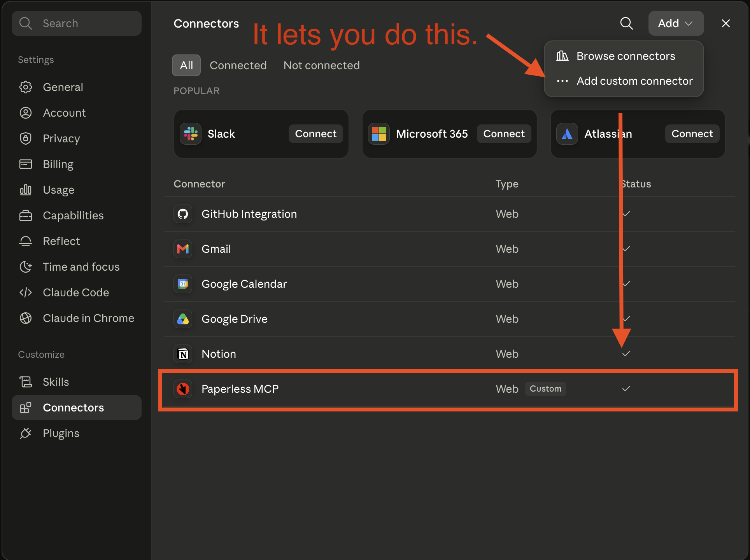Open Claude in Chrome settings
The height and width of the screenshot is (560, 750).
[77, 318]
